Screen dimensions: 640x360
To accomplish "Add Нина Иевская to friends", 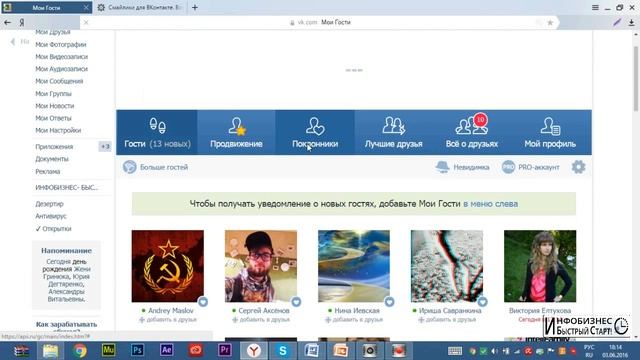I will [x=354, y=320].
